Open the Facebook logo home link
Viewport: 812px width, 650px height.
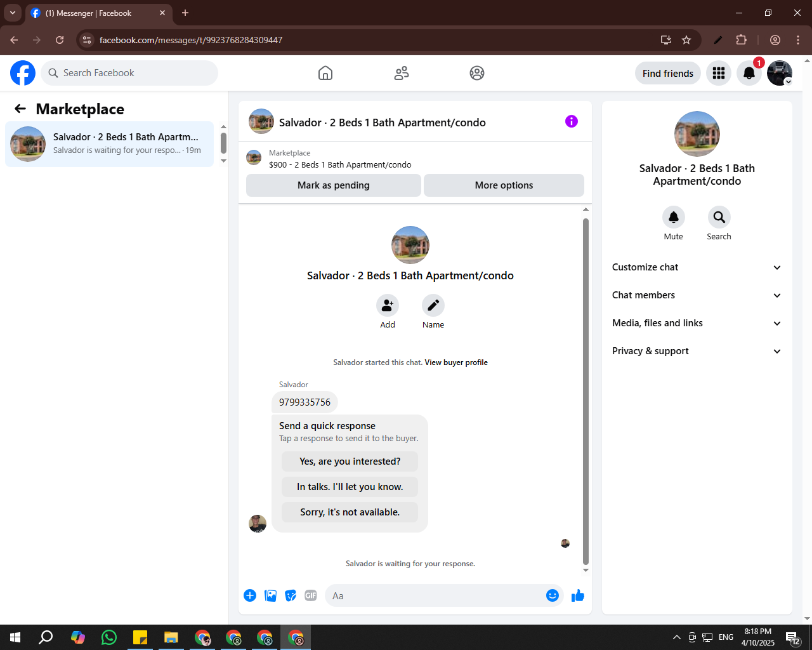click(23, 73)
